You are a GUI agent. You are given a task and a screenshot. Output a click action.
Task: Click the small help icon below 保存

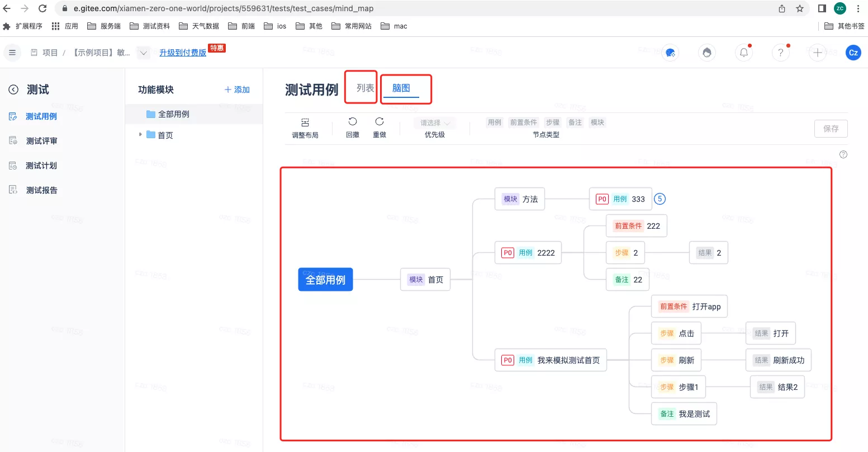pos(843,154)
